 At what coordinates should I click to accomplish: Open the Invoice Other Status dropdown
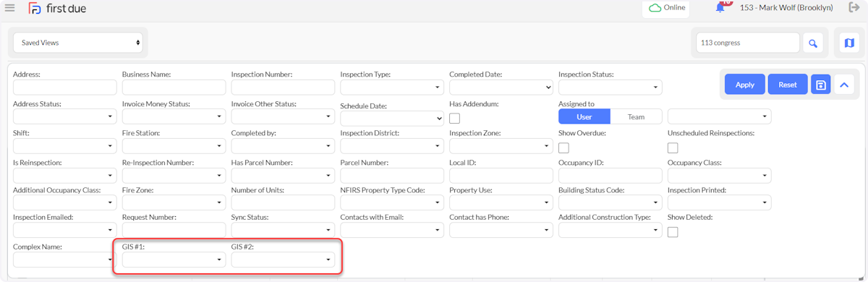(x=283, y=116)
